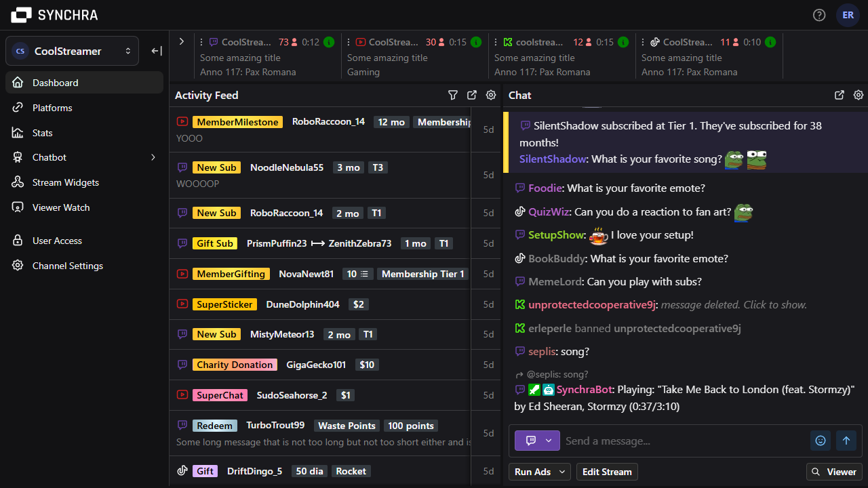This screenshot has height=488, width=868.
Task: Open the help question mark
Action: [818, 14]
